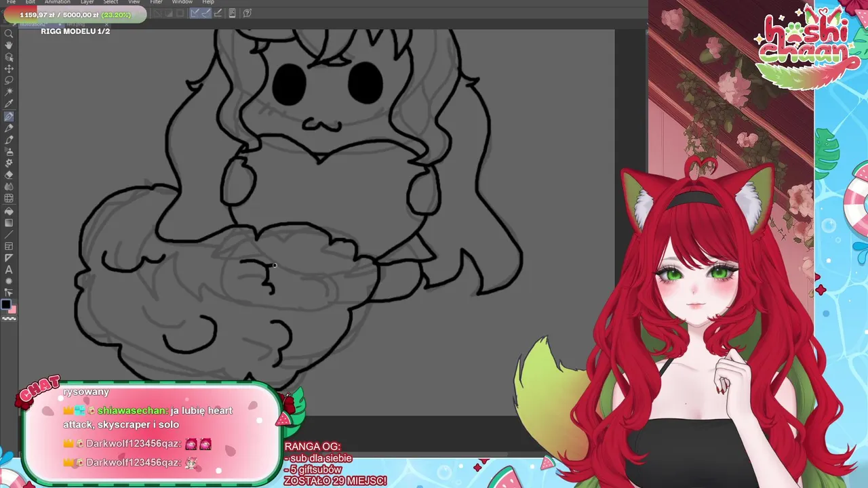Select the Blend tool
The image size is (868, 488).
(9, 186)
